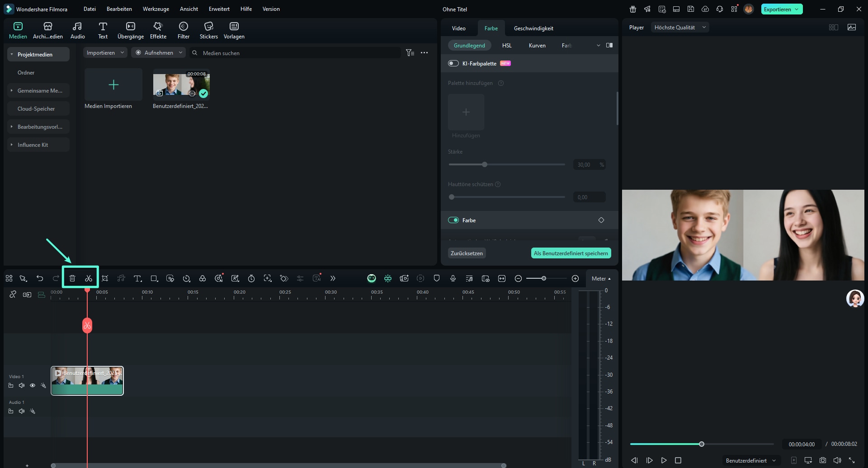Select the crop tool in timeline toolbar

(105, 278)
